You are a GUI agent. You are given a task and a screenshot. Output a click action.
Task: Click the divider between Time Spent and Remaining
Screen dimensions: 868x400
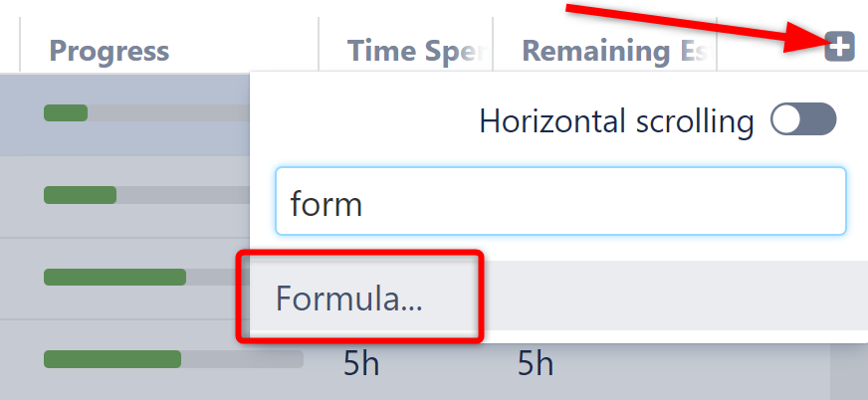[x=493, y=45]
